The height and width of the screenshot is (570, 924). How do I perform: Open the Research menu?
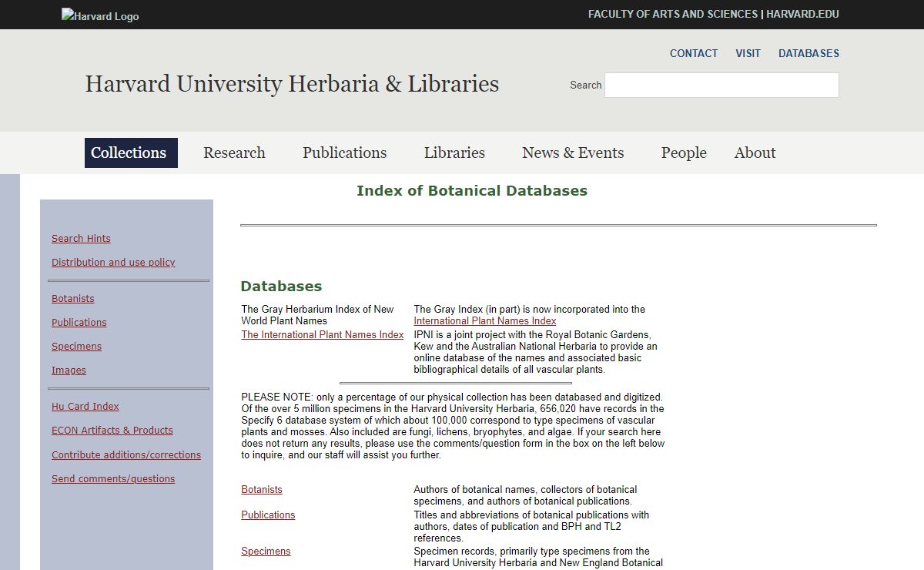click(x=234, y=153)
